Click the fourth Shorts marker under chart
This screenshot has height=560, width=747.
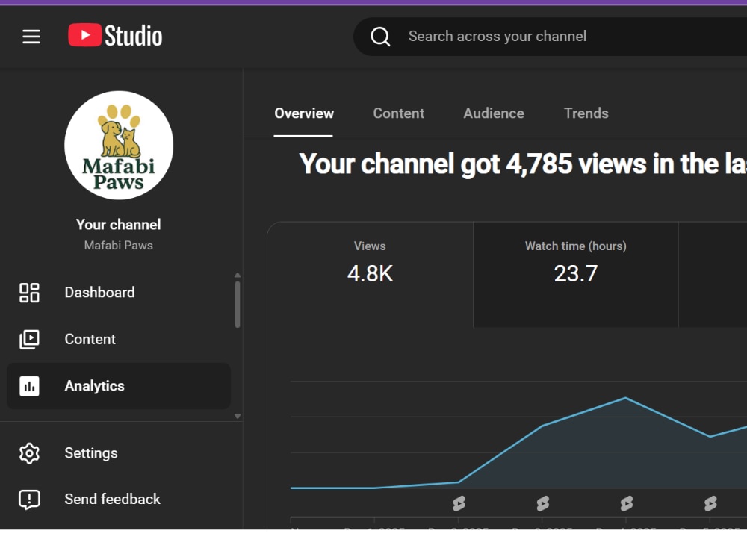click(710, 503)
